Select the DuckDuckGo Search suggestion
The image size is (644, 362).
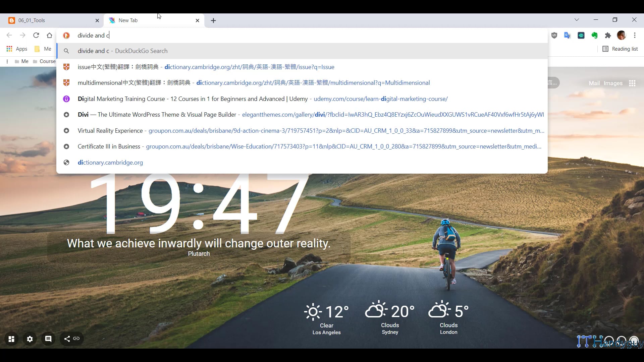tap(122, 51)
